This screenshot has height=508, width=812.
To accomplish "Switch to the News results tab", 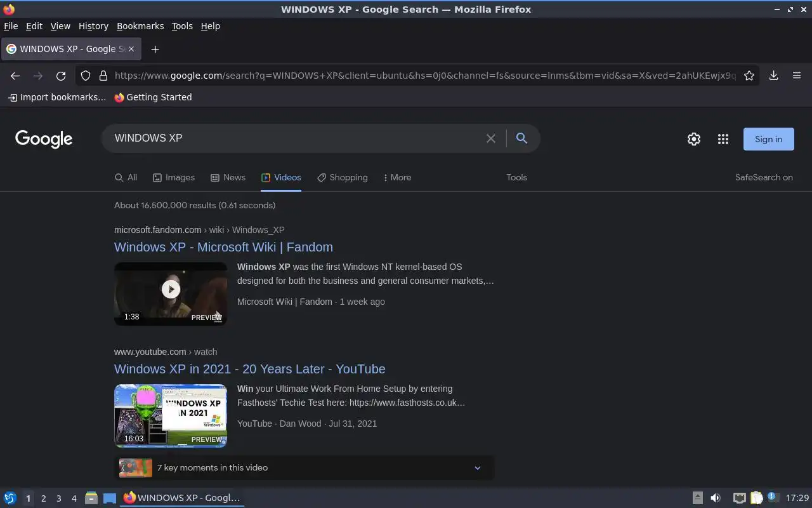I will pyautogui.click(x=228, y=178).
